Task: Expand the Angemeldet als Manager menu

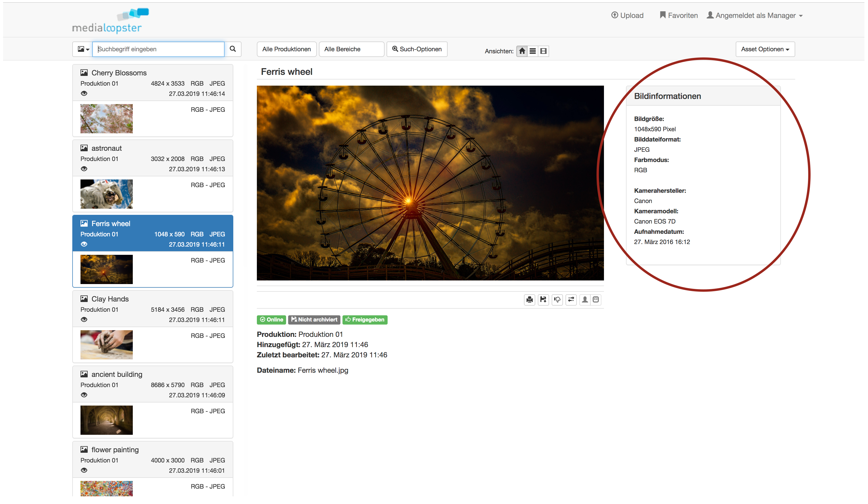Action: click(755, 15)
